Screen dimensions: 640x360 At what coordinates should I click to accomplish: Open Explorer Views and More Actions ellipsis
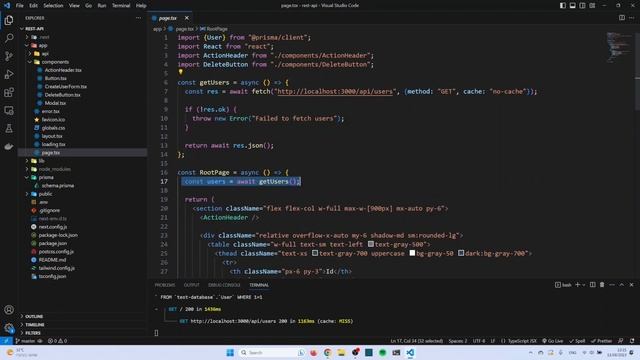pyautogui.click(x=138, y=18)
